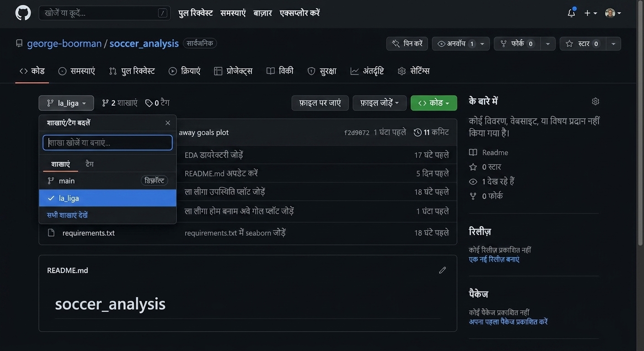Switch to the प्रोजेक्ट्स tab
The height and width of the screenshot is (351, 644).
[x=233, y=71]
